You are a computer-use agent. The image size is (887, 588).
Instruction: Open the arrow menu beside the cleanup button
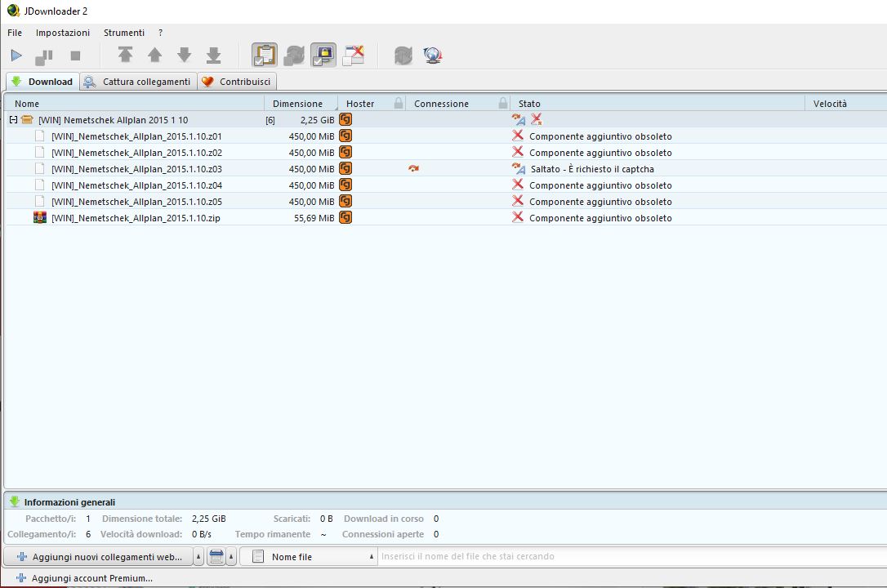click(231, 557)
